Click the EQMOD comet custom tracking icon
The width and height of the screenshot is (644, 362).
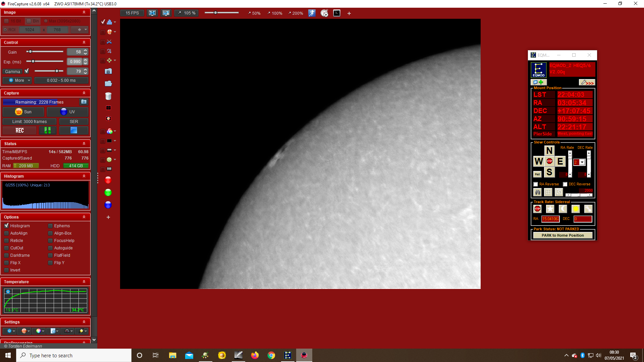pyautogui.click(x=588, y=209)
